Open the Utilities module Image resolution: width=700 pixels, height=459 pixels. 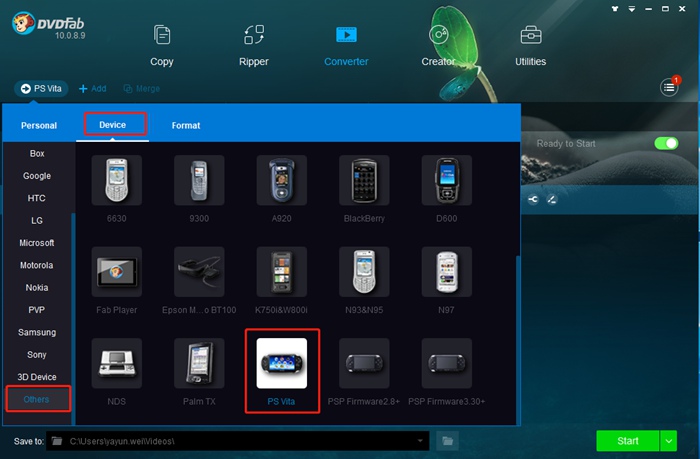(x=530, y=46)
